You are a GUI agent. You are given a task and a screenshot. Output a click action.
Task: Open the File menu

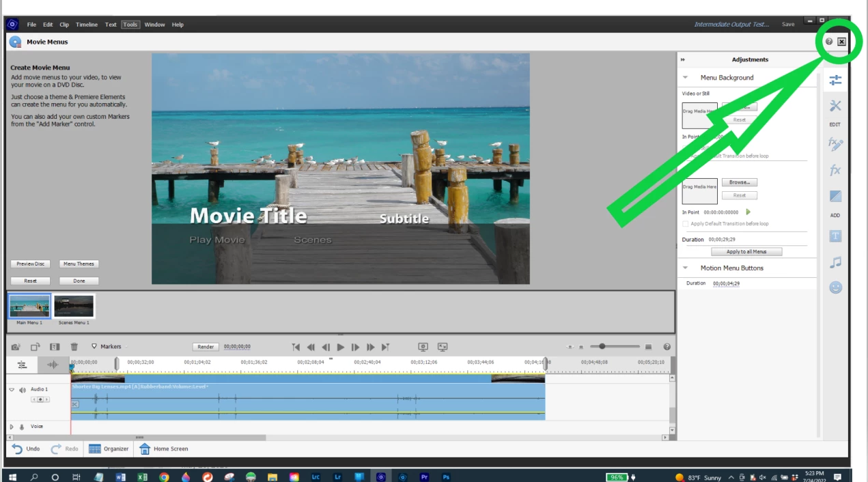tap(31, 25)
